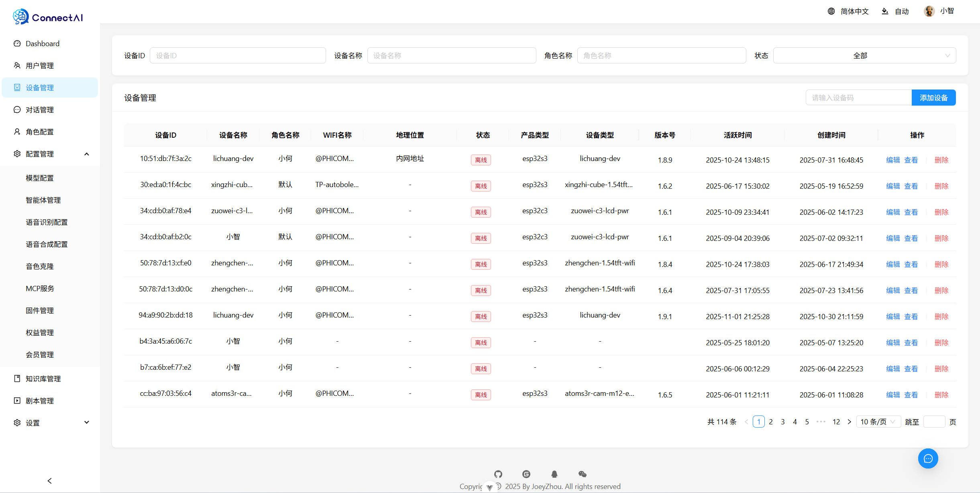Click the Gitee icon in footer
Screen dimensions: 980x493
[x=526, y=474]
